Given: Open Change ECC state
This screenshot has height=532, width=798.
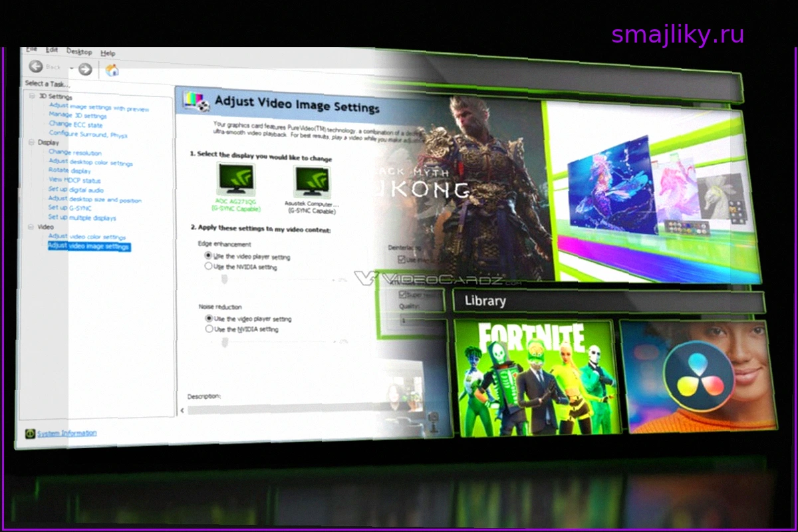Looking at the screenshot, I should point(76,124).
